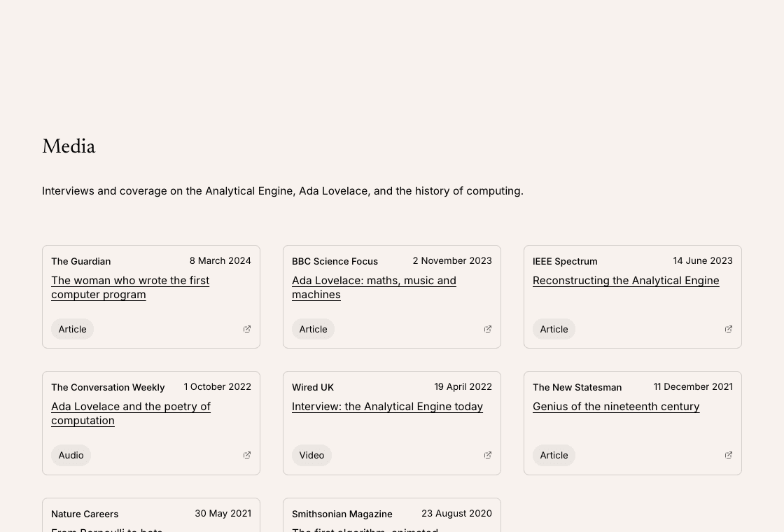This screenshot has width=784, height=532.
Task: Open 'Ada Lovelace: maths, music and machines' link
Action: pyautogui.click(x=374, y=288)
